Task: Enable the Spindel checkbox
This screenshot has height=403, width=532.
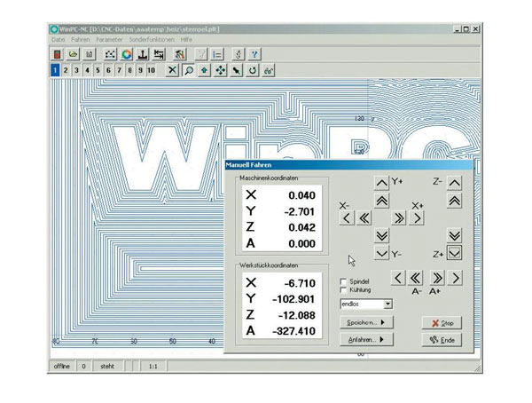Action: 344,281
